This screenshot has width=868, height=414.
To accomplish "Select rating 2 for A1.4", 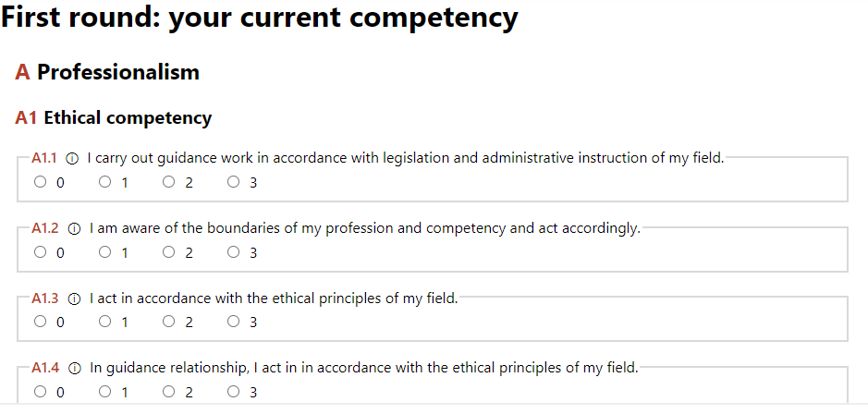I will [x=169, y=391].
